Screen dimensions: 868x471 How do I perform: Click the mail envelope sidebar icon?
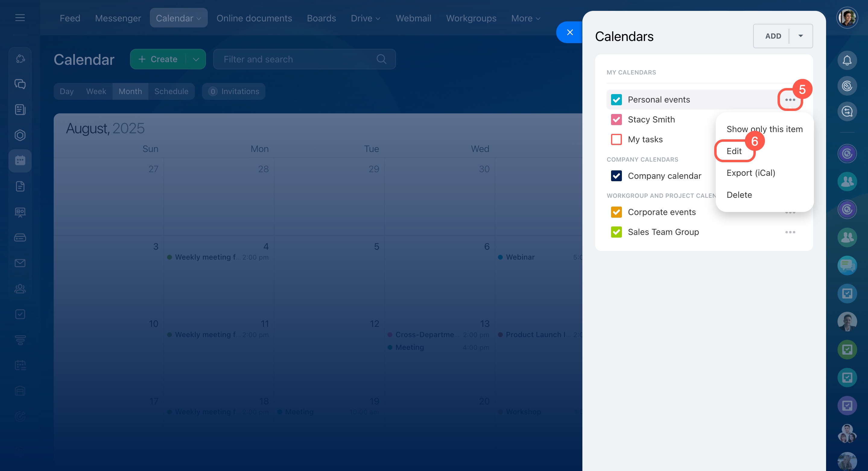[x=20, y=263]
